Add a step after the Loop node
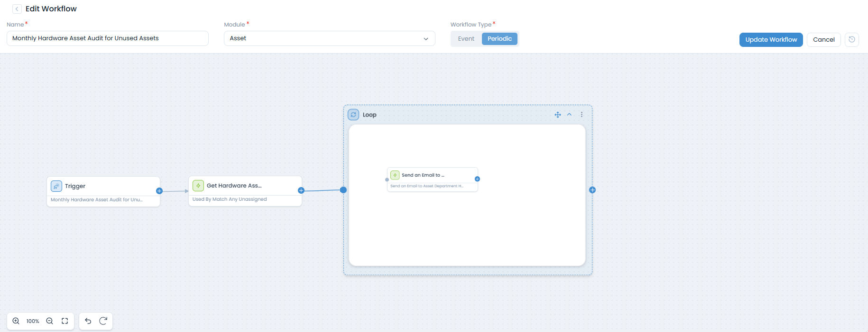 tap(592, 190)
